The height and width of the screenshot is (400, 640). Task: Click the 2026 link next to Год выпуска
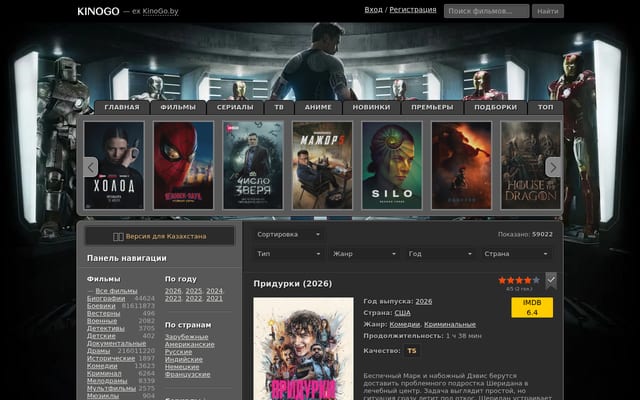[x=424, y=301]
